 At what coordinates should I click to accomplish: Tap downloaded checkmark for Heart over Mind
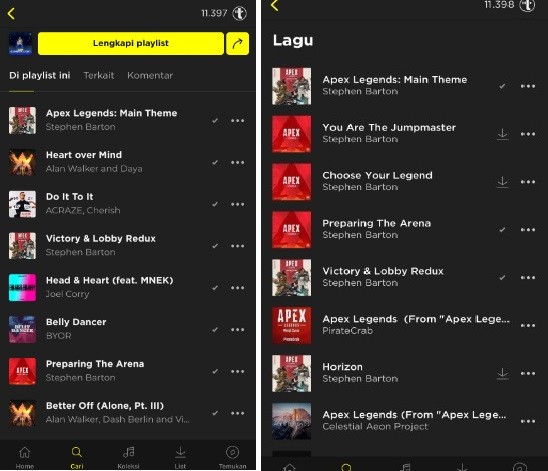pos(215,162)
